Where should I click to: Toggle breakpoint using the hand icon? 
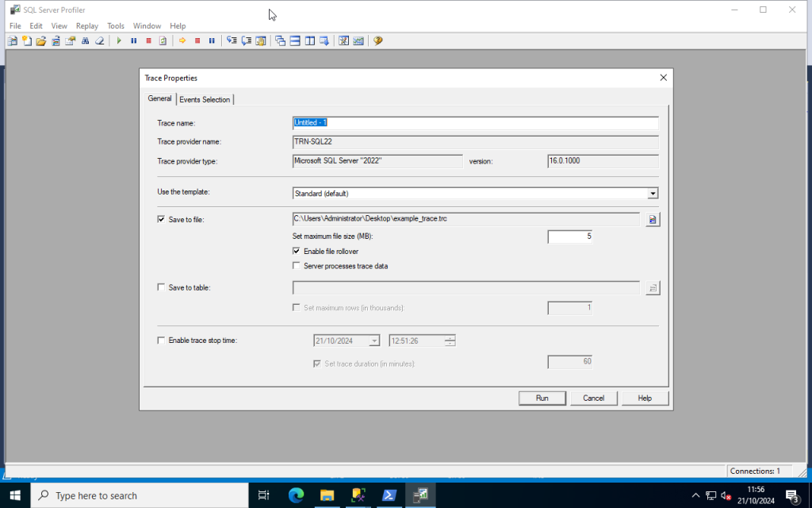[260, 41]
